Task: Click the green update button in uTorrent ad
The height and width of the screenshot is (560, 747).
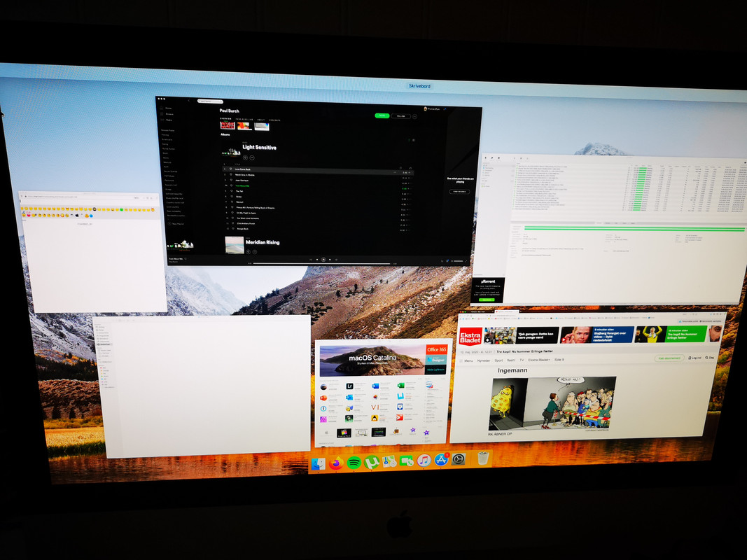Action: point(487,300)
